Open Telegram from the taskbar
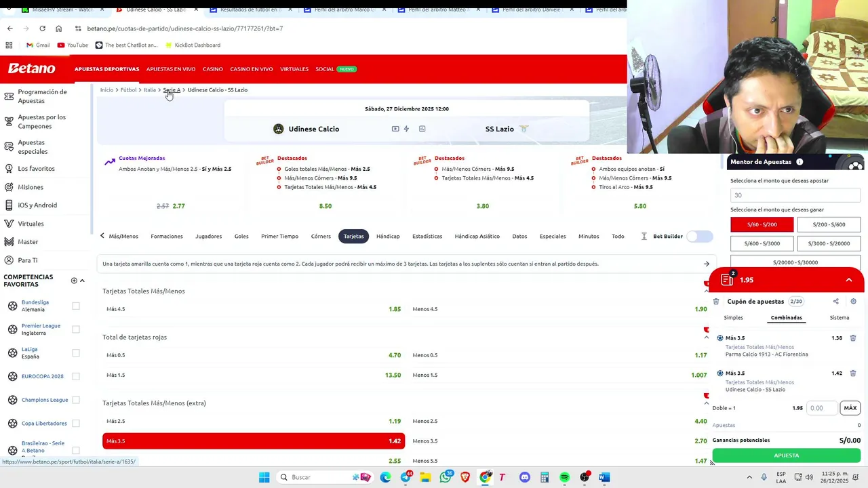The image size is (868, 488). click(x=406, y=477)
